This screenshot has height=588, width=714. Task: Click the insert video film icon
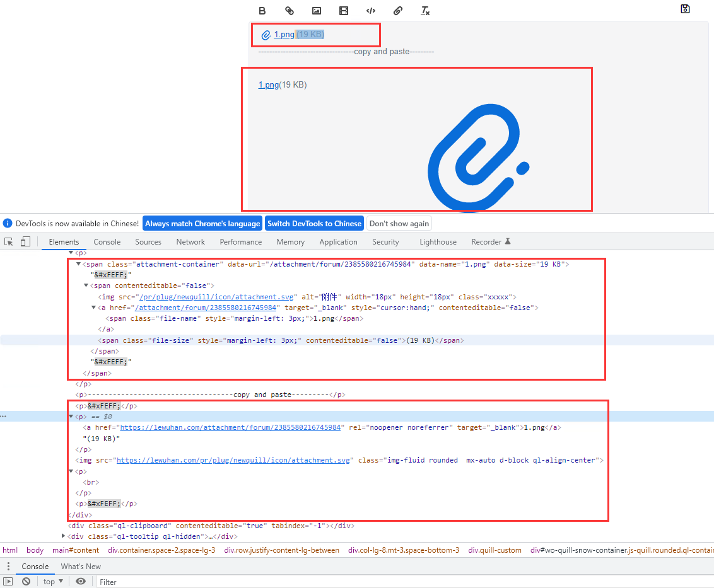(x=344, y=11)
